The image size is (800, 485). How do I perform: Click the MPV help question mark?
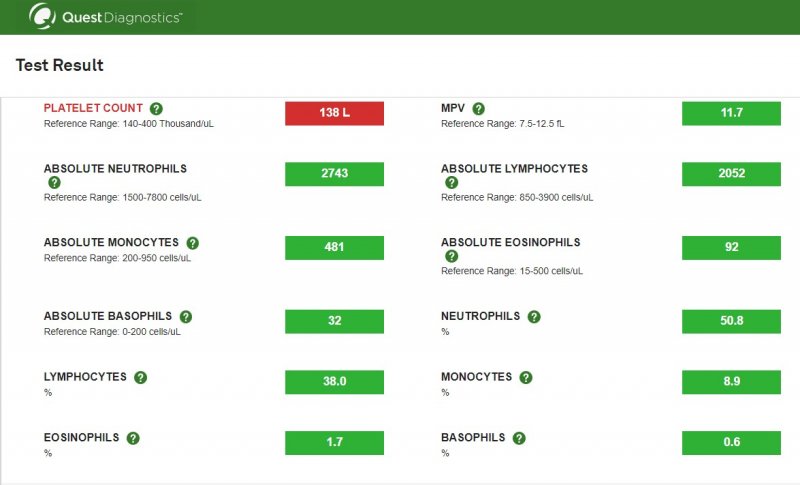click(479, 109)
